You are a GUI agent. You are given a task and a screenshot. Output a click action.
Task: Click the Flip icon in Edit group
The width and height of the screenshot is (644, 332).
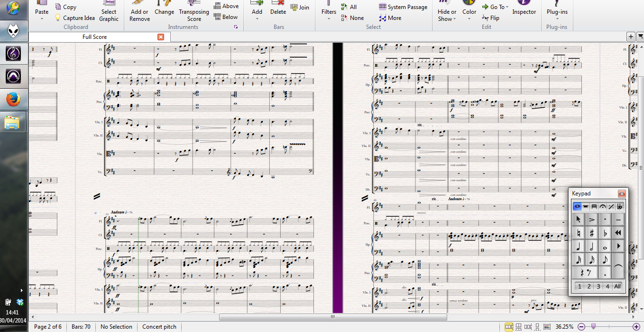[x=486, y=18]
